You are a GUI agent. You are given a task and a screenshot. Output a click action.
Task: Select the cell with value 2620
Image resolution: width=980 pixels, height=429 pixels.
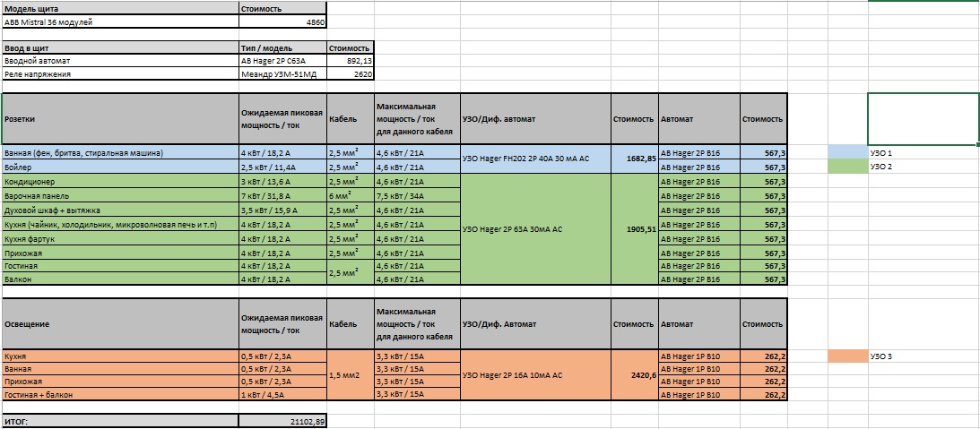pyautogui.click(x=350, y=74)
